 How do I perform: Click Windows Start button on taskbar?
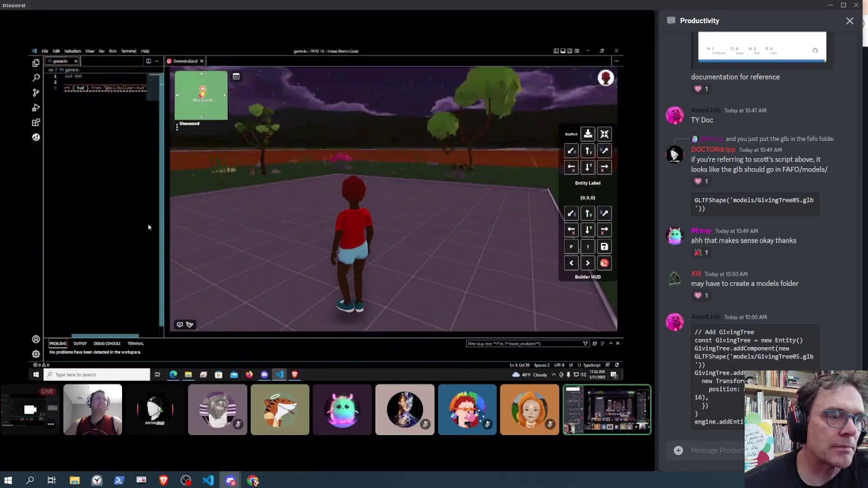(8, 481)
